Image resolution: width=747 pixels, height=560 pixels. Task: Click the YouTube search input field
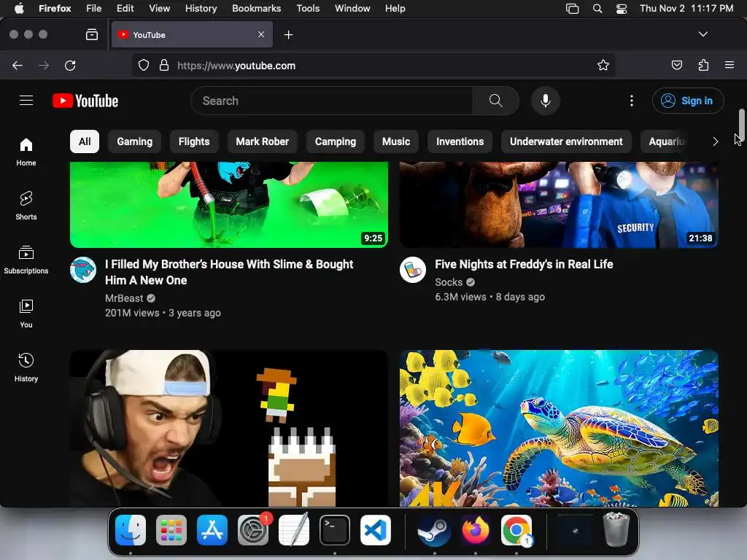point(332,101)
